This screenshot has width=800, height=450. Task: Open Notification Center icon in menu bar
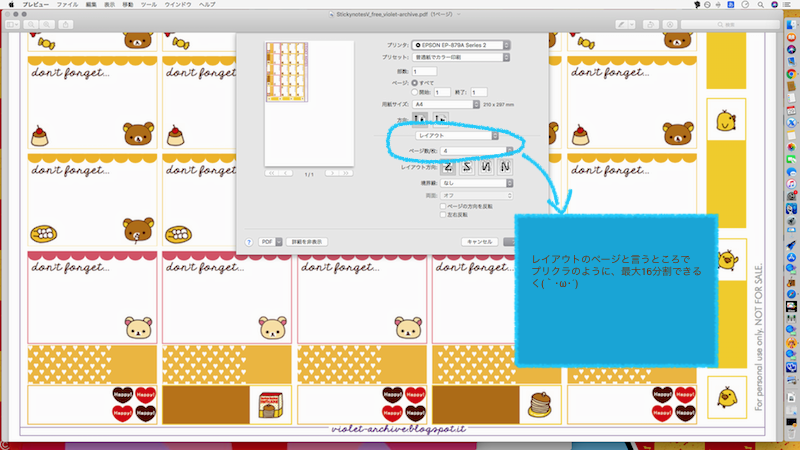(x=788, y=4)
